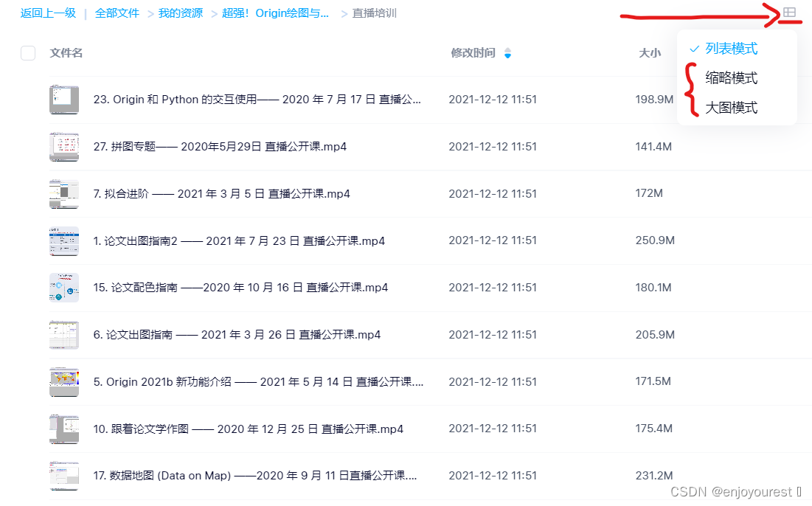812x506 pixels.
Task: Click modified date of 7. 拟合进阶 row
Action: pyautogui.click(x=493, y=194)
